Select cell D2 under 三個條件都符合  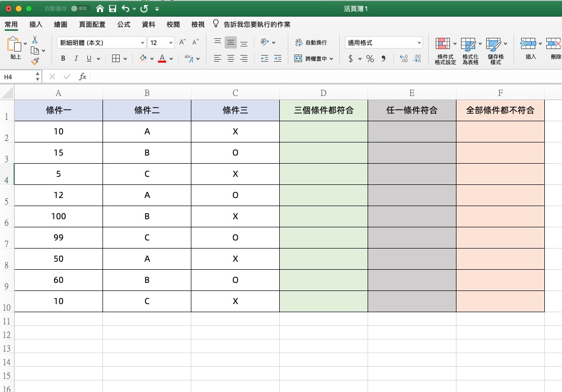tap(323, 131)
